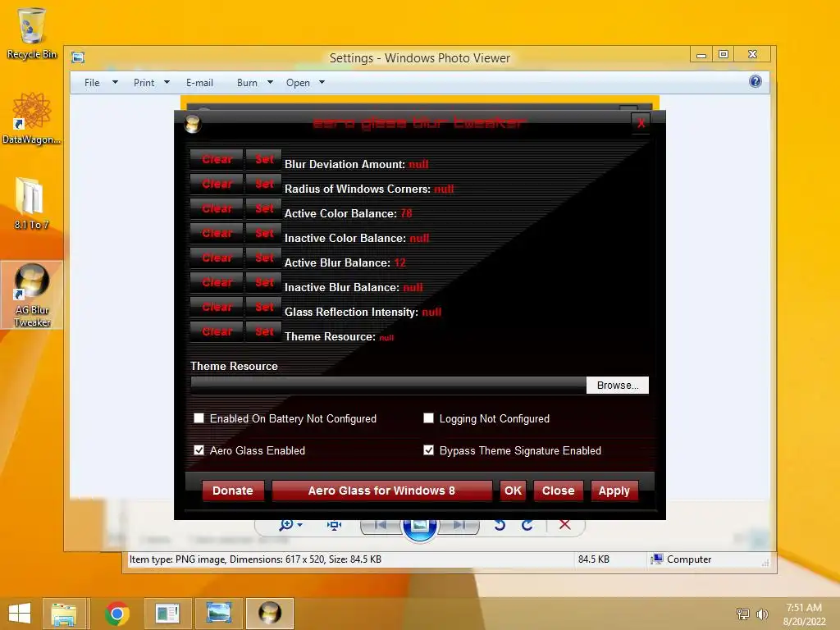The image size is (840, 630).
Task: Click the Photo Viewer help icon
Action: pos(756,81)
